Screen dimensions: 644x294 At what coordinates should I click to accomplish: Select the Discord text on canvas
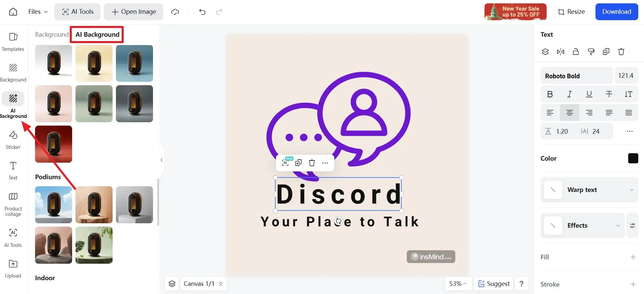pyautogui.click(x=338, y=194)
